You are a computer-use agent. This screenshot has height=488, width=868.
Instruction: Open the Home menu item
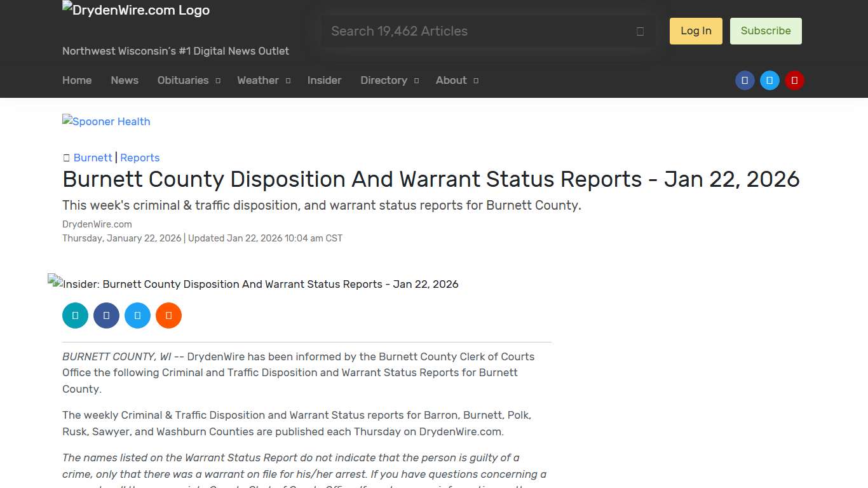tap(77, 80)
